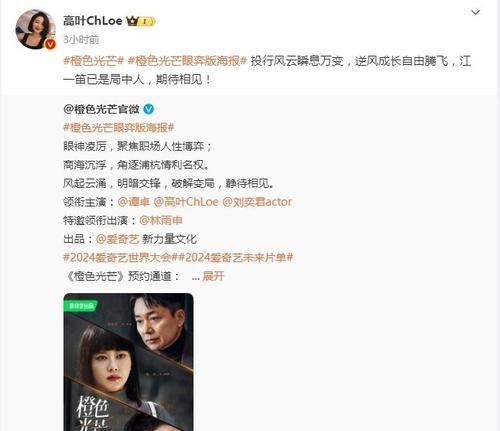Open hashtag #橙色光芒# in top post
500x431 pixels.
tap(94, 61)
